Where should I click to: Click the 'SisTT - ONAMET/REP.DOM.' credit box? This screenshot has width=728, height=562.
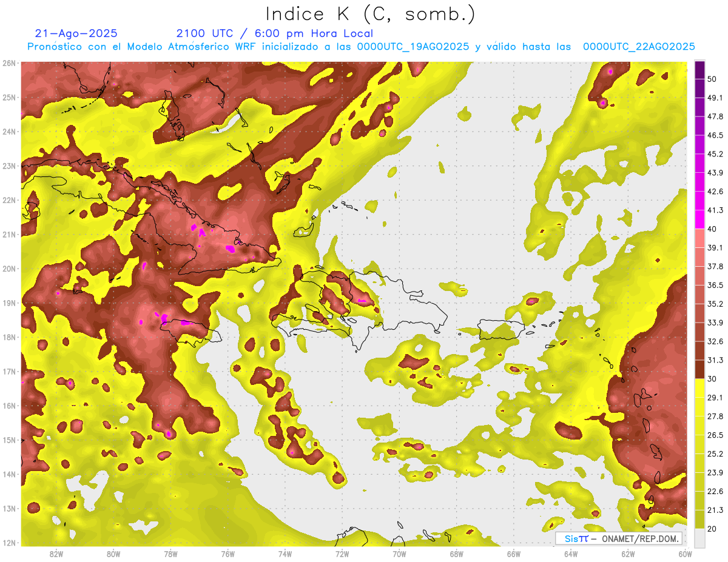(x=619, y=538)
